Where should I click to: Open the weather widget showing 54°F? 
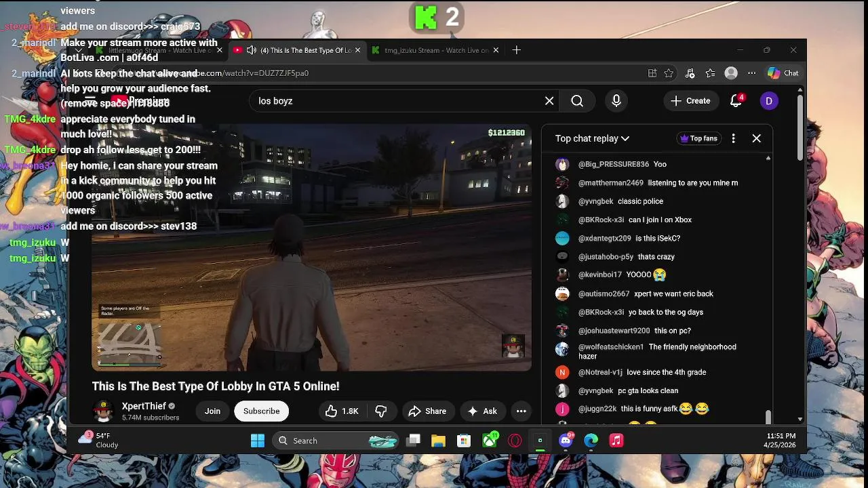[98, 440]
